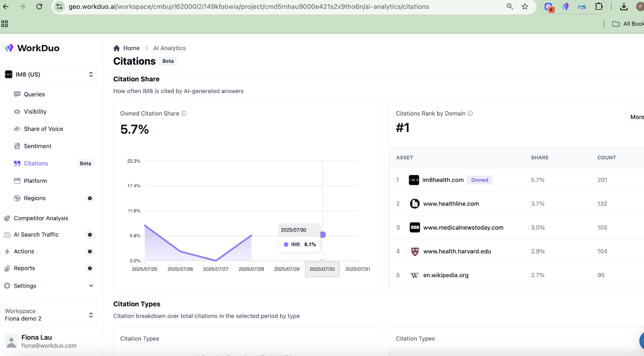Click the Actions lightning icon
Image resolution: width=644 pixels, height=356 pixels.
coord(7,251)
